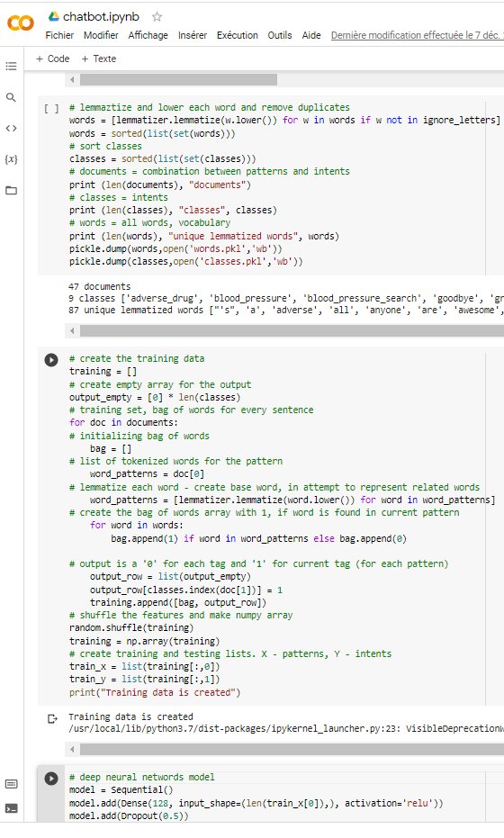The height and width of the screenshot is (838, 504).
Task: Click the Colab logo
Action: click(x=21, y=23)
